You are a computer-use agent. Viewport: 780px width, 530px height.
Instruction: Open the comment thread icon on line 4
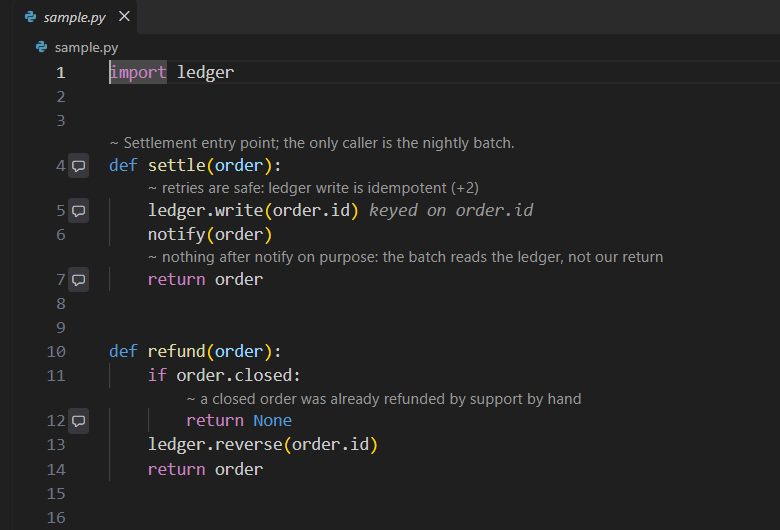pyautogui.click(x=79, y=166)
